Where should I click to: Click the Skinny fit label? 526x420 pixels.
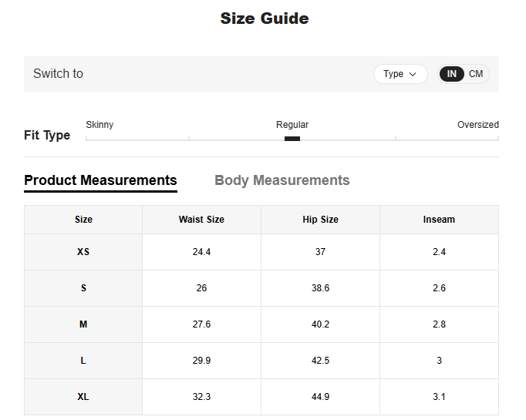[x=99, y=125]
